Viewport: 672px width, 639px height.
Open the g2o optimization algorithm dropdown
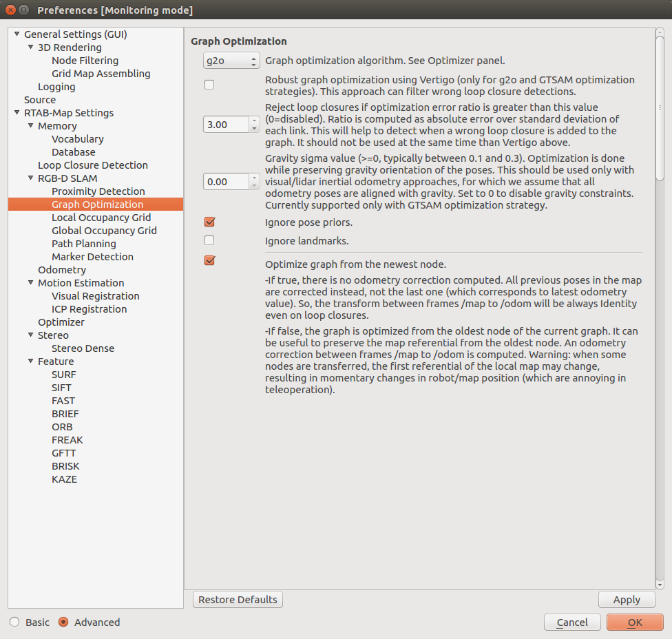(231, 61)
